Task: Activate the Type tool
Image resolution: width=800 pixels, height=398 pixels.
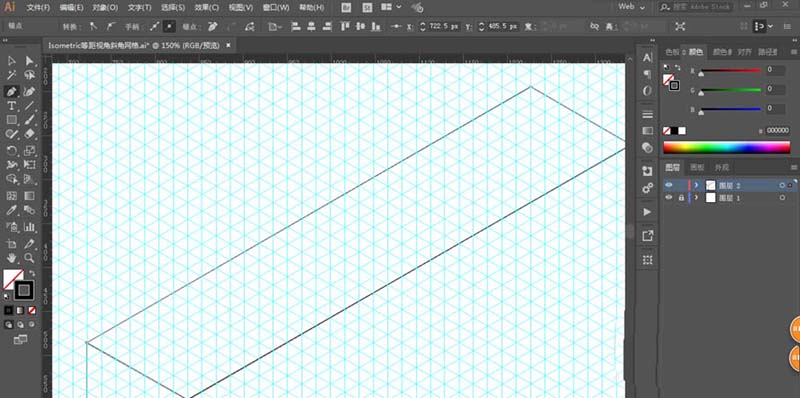Action: click(11, 106)
